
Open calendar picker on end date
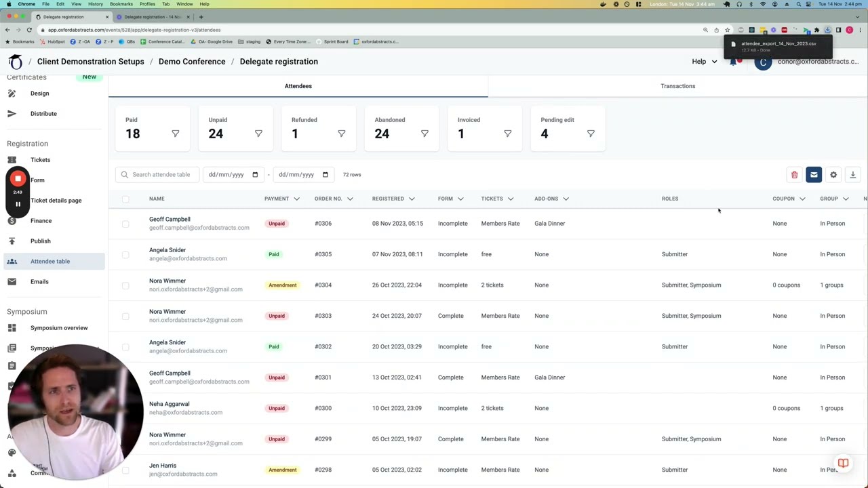325,175
